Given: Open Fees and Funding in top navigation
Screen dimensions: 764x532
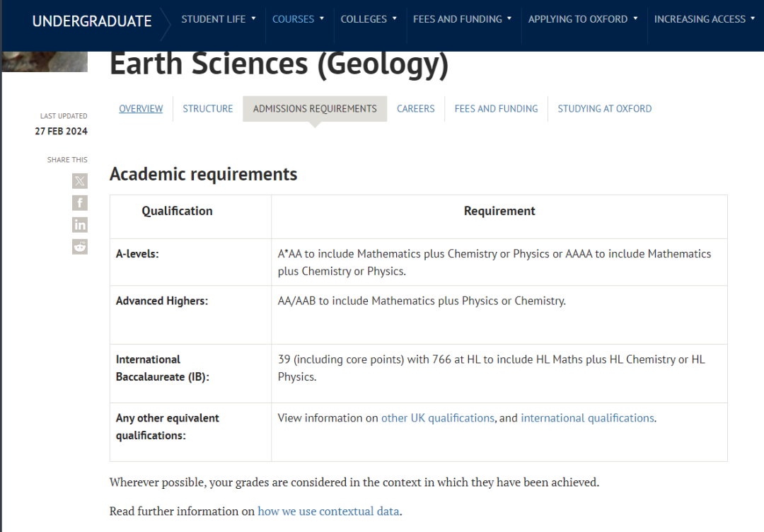Looking at the screenshot, I should pyautogui.click(x=458, y=19).
